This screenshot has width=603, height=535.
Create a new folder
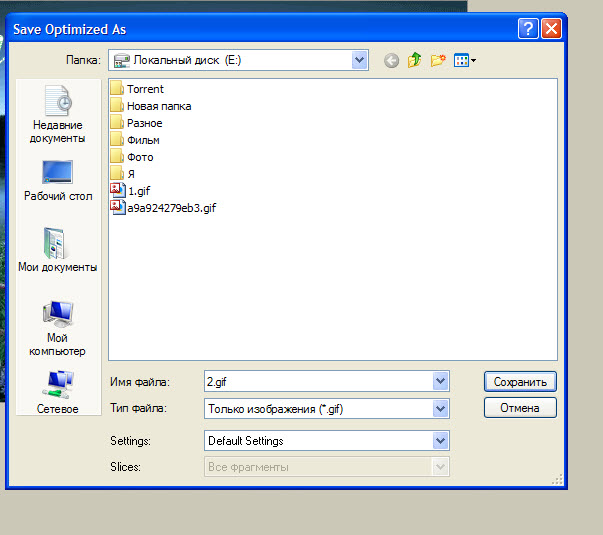(x=438, y=60)
